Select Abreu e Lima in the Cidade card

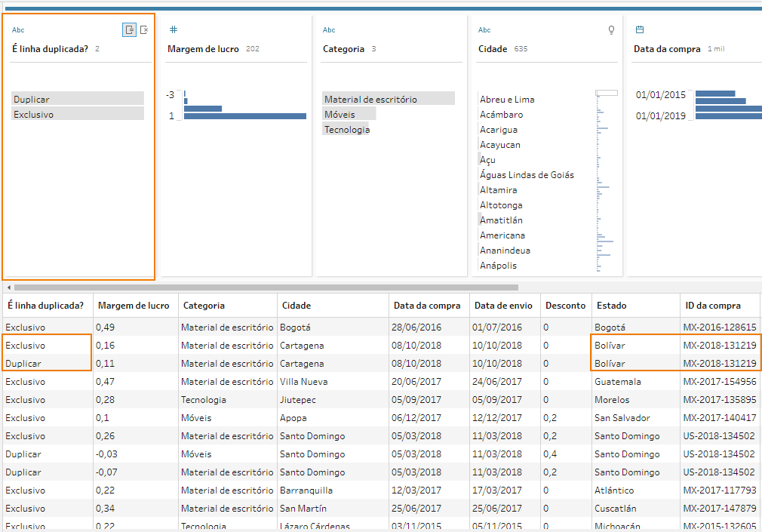tap(507, 99)
